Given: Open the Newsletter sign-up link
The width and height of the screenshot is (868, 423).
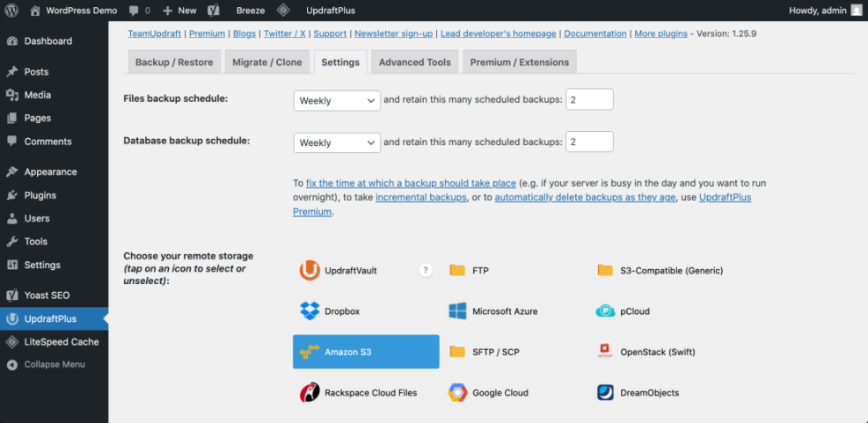Looking at the screenshot, I should 394,33.
